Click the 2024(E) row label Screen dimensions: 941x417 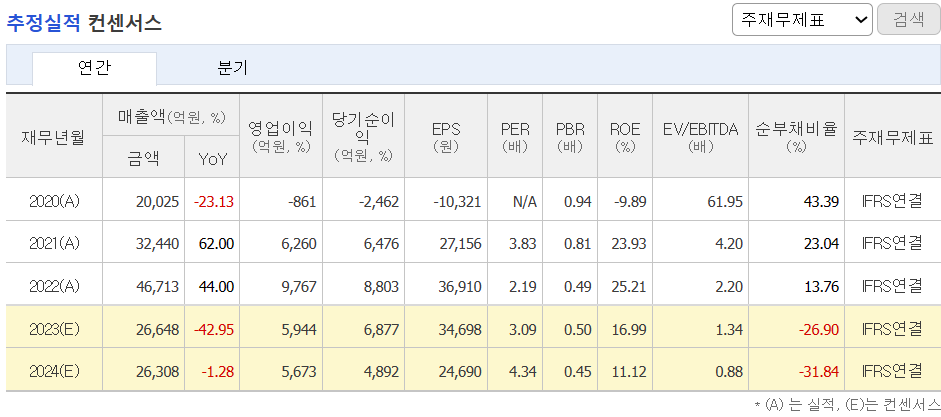click(x=54, y=372)
